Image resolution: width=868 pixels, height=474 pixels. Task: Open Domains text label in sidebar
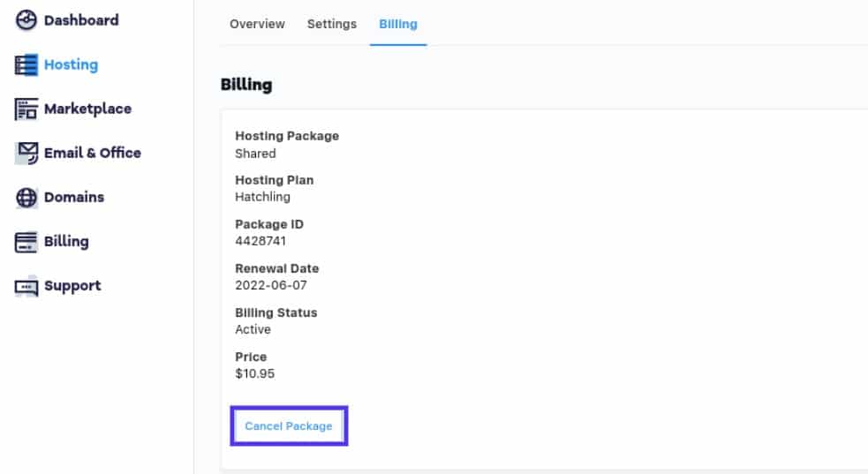[x=74, y=198]
